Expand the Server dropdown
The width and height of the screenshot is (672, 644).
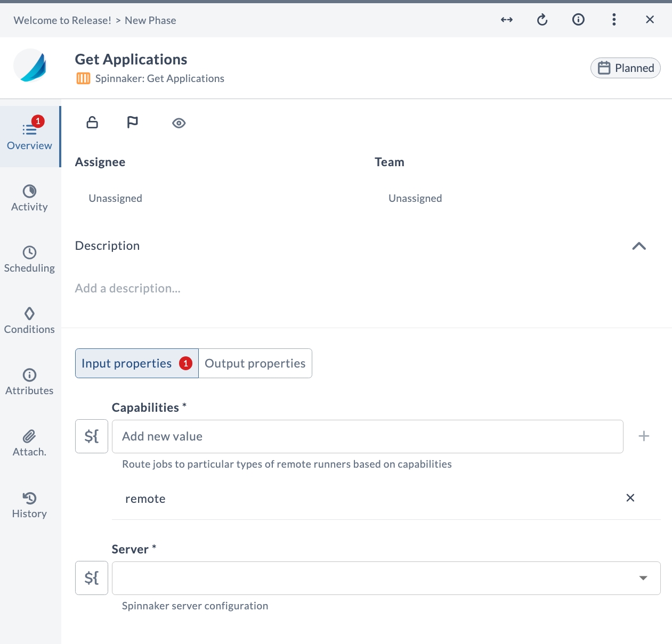(643, 578)
